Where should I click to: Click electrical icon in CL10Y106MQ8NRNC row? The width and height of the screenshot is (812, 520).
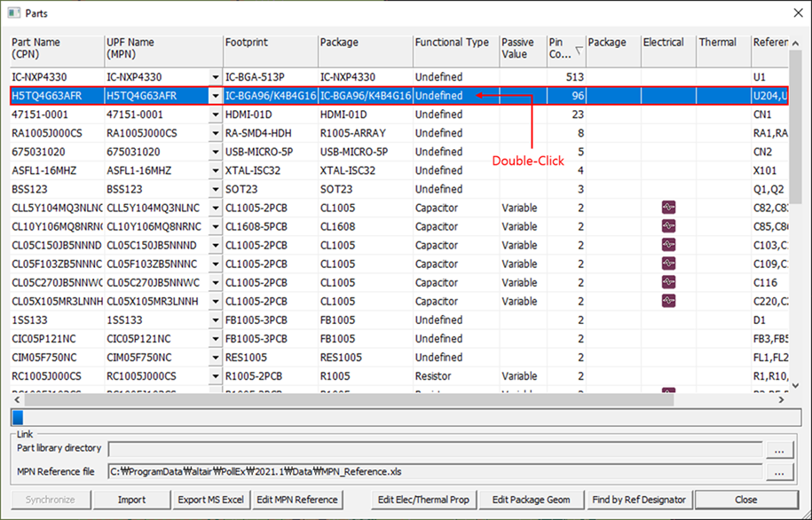[x=668, y=226]
